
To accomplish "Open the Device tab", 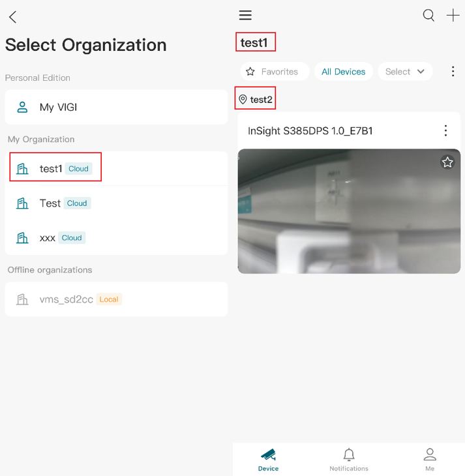I will [268, 460].
